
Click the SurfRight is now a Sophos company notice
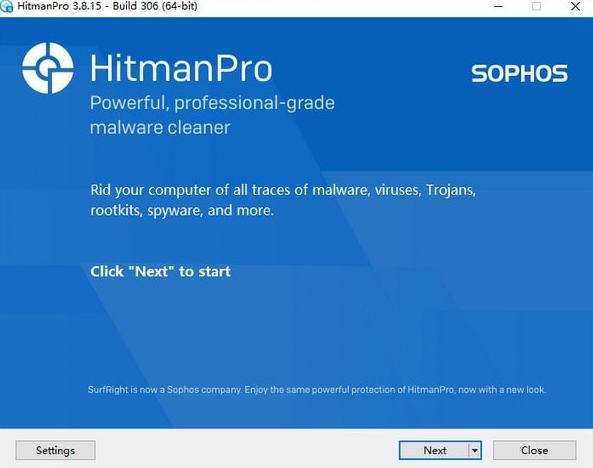coord(317,390)
